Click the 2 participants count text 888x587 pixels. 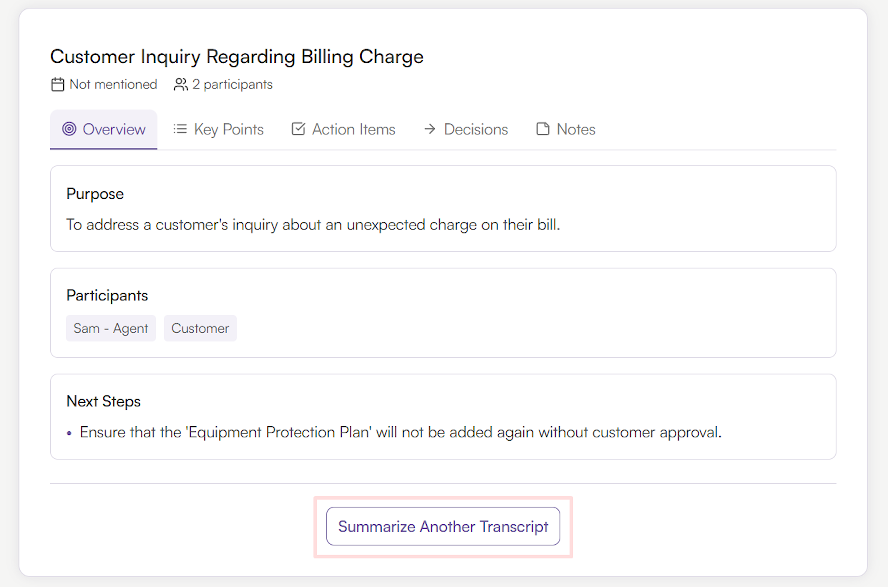pos(232,85)
